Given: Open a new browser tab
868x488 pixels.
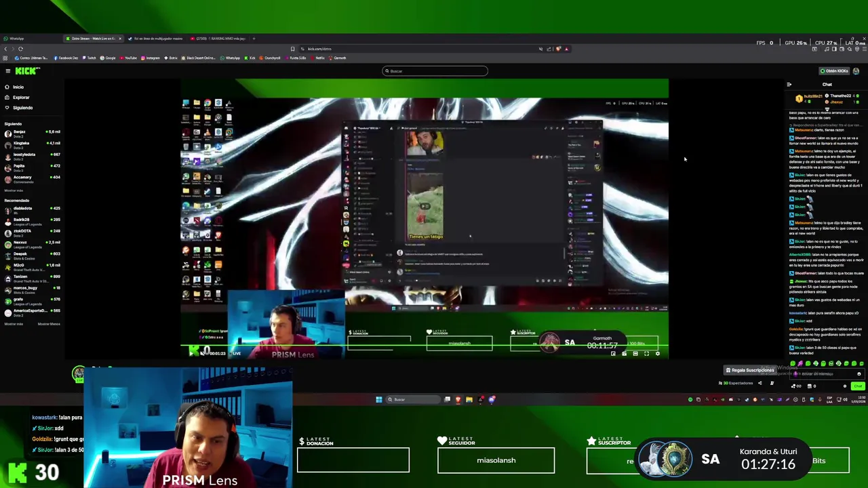Looking at the screenshot, I should 254,39.
